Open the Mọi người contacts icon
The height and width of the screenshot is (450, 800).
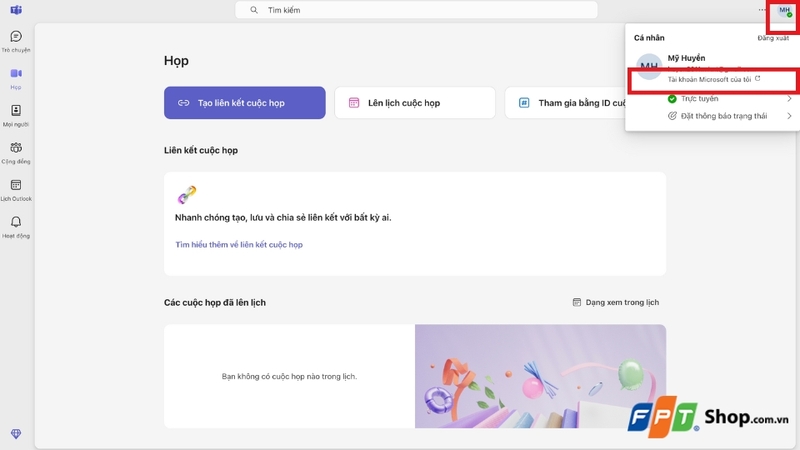[16, 111]
